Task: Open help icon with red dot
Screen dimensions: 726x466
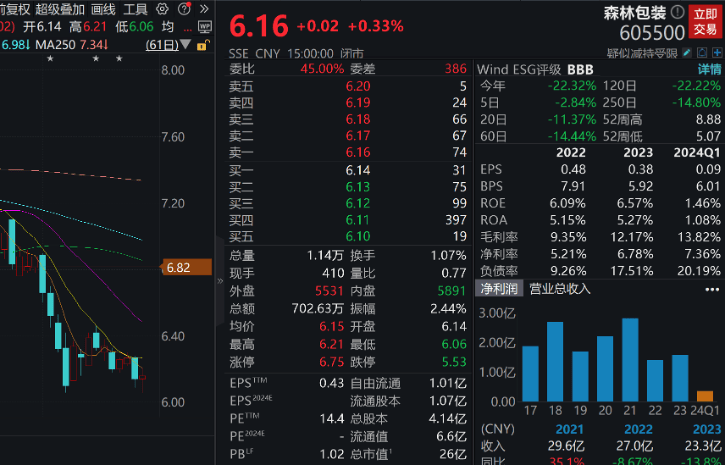Action: tap(184, 8)
